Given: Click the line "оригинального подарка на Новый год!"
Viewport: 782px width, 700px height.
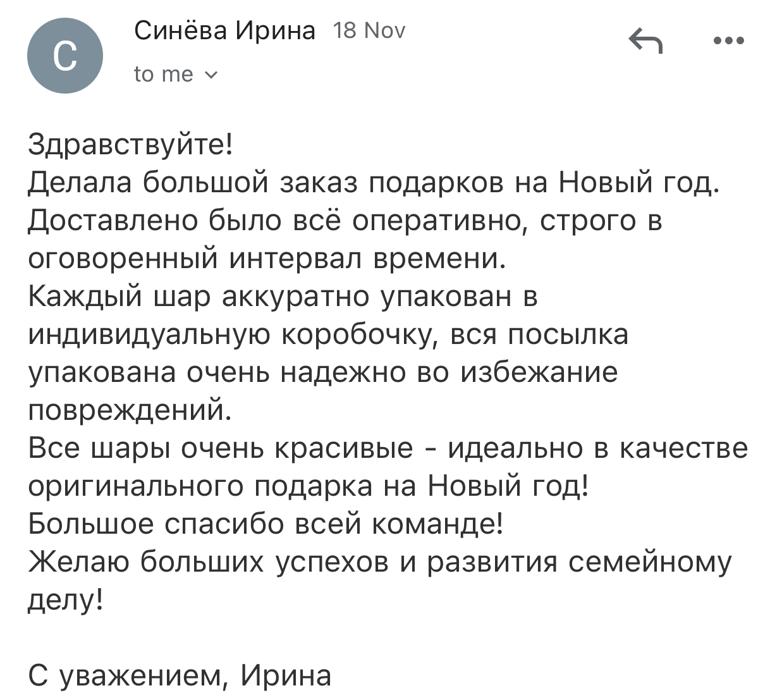Looking at the screenshot, I should pyautogui.click(x=309, y=486).
